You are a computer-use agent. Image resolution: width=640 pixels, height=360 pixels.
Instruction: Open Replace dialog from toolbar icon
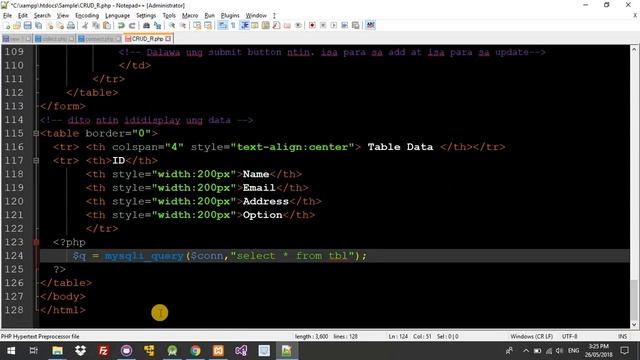coord(157,25)
